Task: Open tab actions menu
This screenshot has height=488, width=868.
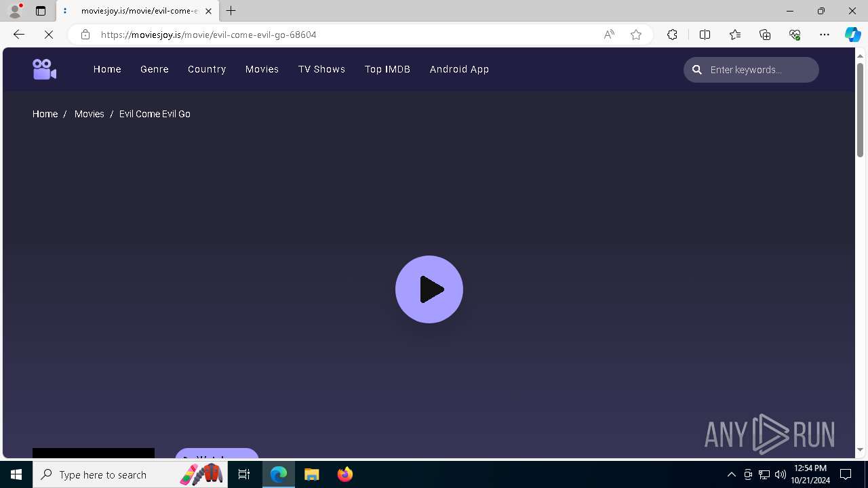Action: click(41, 11)
